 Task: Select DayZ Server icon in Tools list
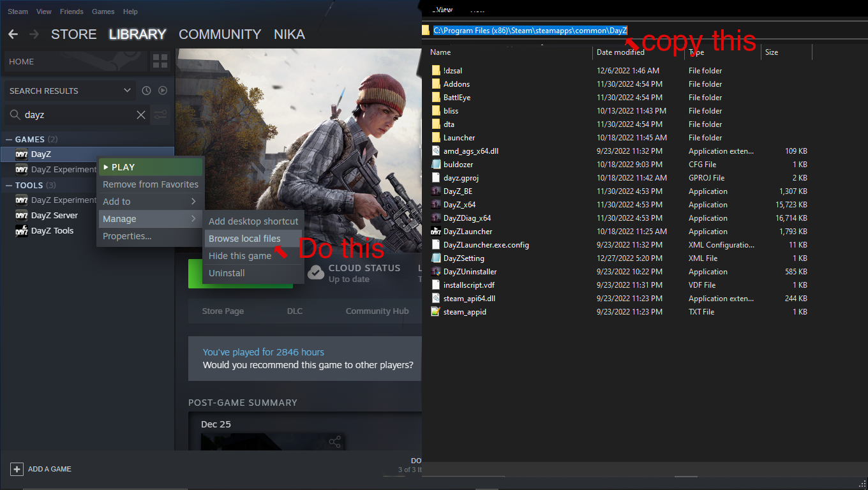21,216
